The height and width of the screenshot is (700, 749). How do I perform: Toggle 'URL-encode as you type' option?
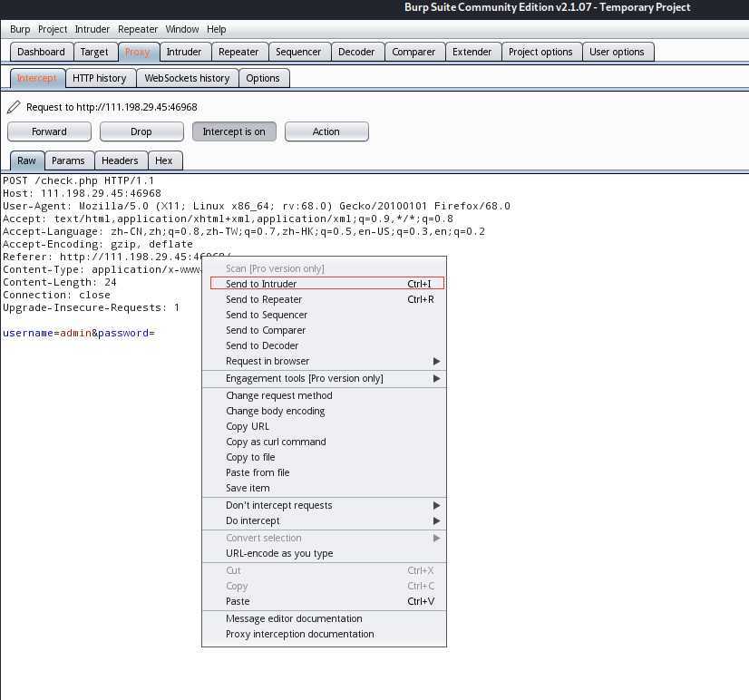pos(325,553)
